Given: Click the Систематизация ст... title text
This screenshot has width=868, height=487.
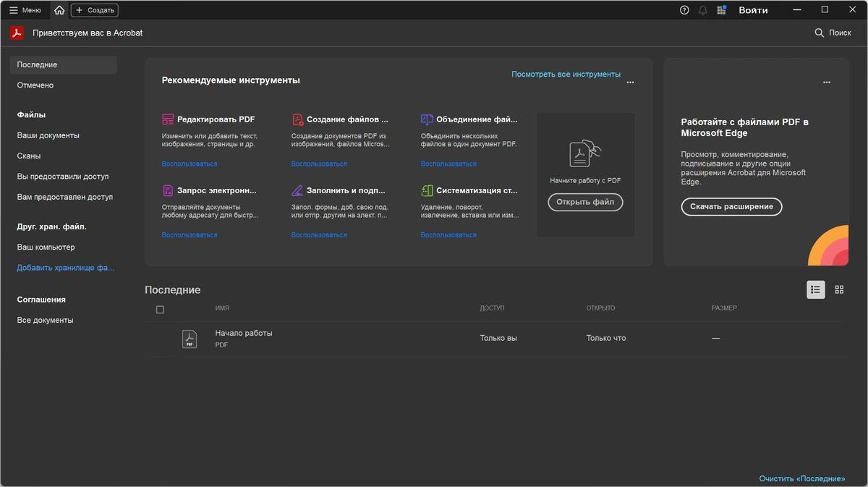Looking at the screenshot, I should click(477, 191).
